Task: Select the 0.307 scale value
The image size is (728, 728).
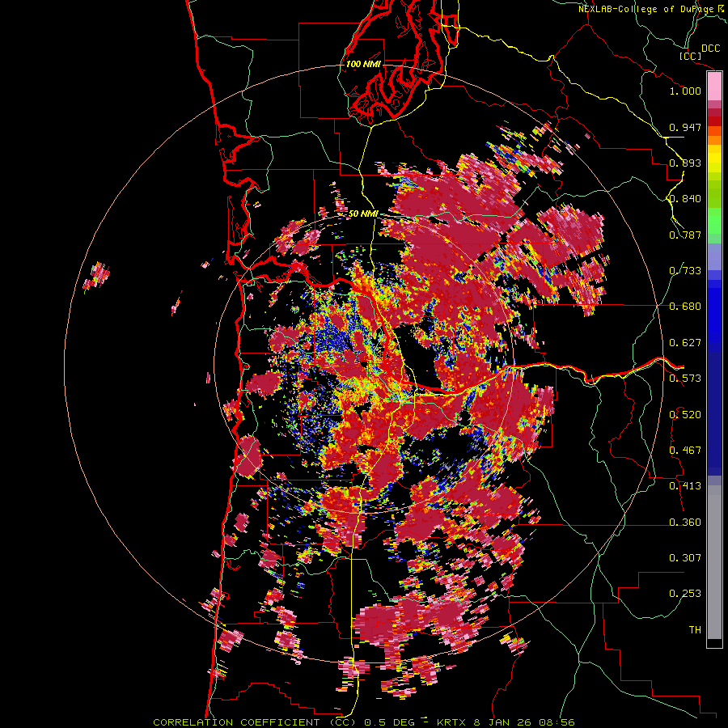Action: pos(685,558)
